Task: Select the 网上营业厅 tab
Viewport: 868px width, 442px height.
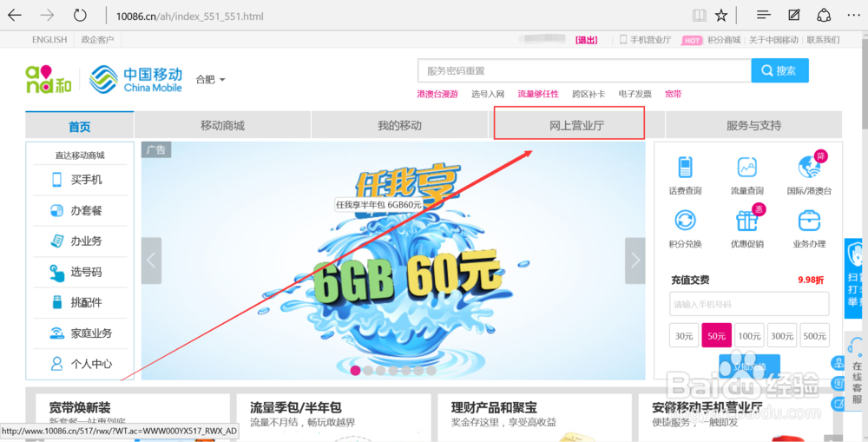Action: [x=576, y=126]
